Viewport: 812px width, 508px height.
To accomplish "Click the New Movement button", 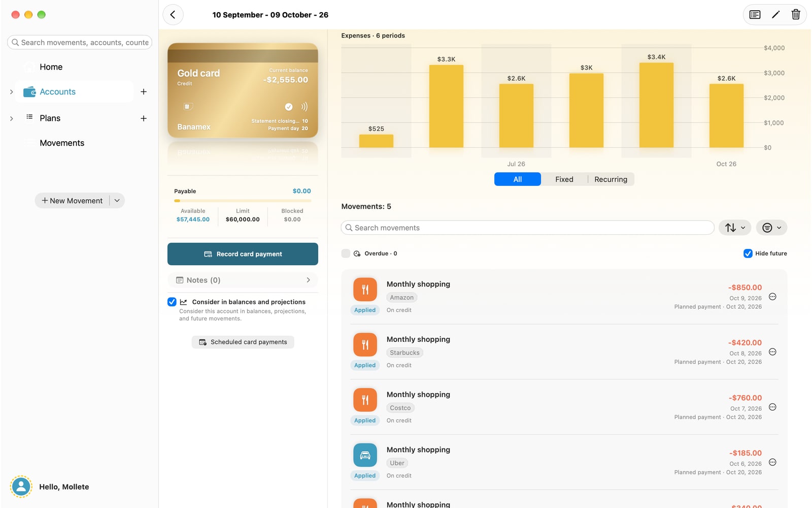I will (72, 201).
